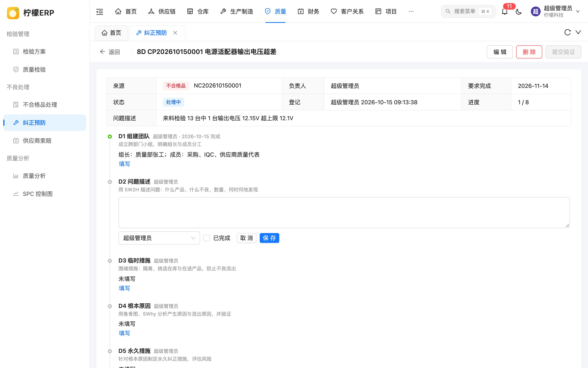Collapse the sidebar with the menu fold icon
This screenshot has height=368, width=588.
(100, 11)
